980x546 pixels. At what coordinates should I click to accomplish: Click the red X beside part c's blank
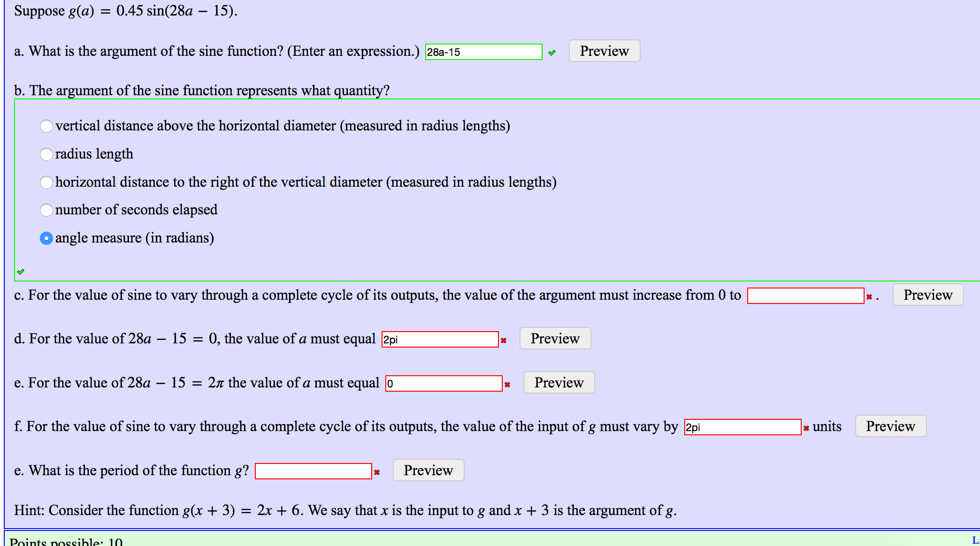pos(871,296)
